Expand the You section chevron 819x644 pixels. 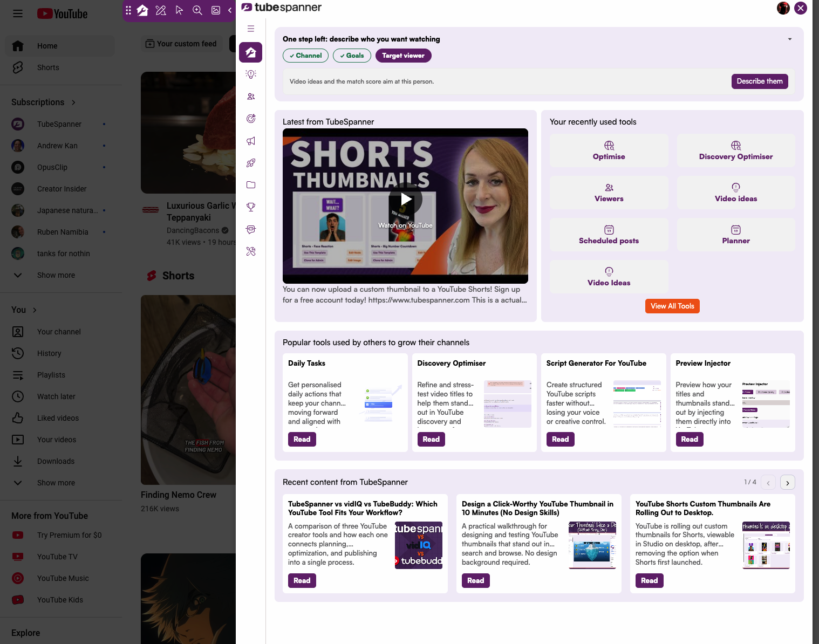35,310
